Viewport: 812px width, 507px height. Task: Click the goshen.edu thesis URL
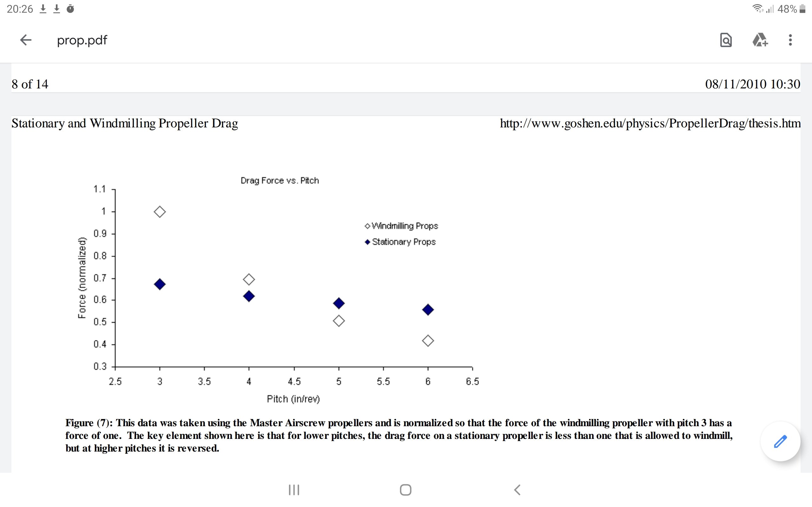pos(650,123)
